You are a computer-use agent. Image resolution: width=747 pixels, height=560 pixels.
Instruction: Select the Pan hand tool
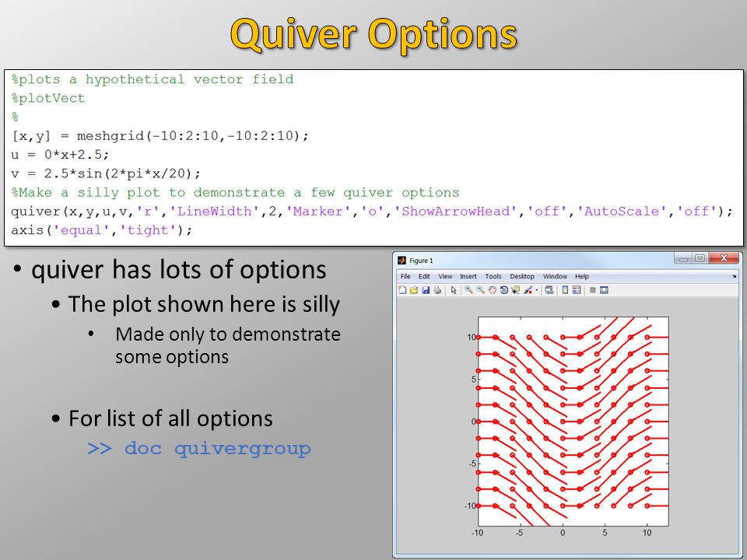click(x=492, y=290)
